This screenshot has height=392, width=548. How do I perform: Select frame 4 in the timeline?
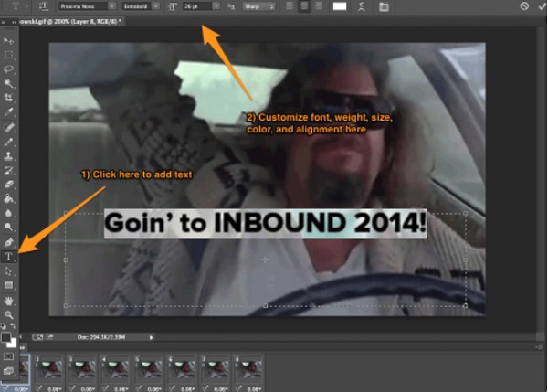[x=116, y=369]
